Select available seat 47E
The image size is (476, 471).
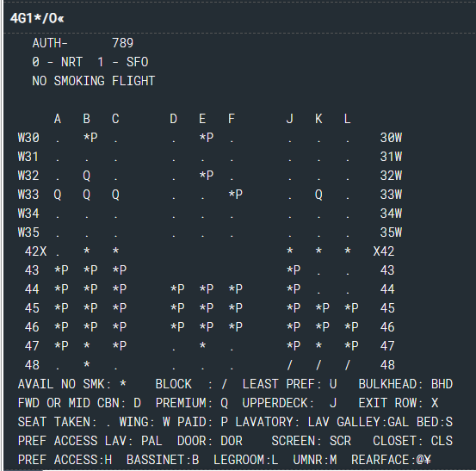coord(202,345)
